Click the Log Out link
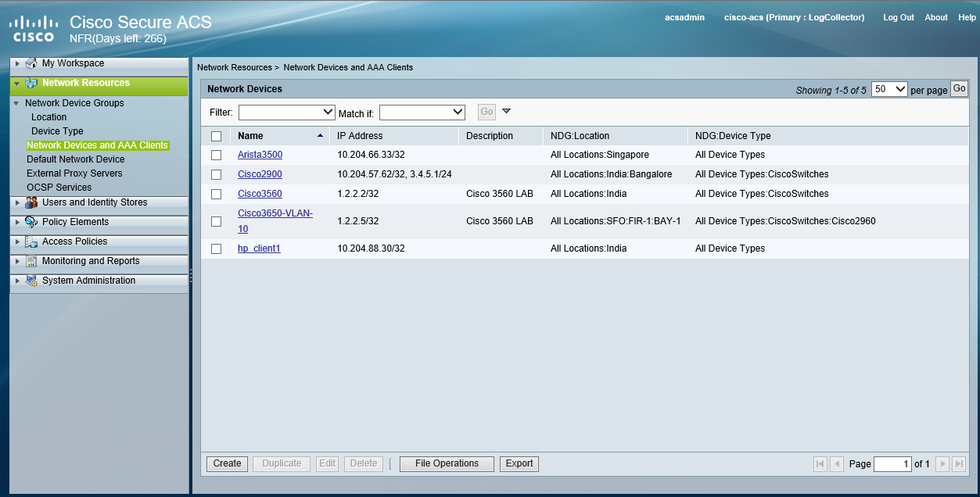The height and width of the screenshot is (497, 980). [899, 17]
